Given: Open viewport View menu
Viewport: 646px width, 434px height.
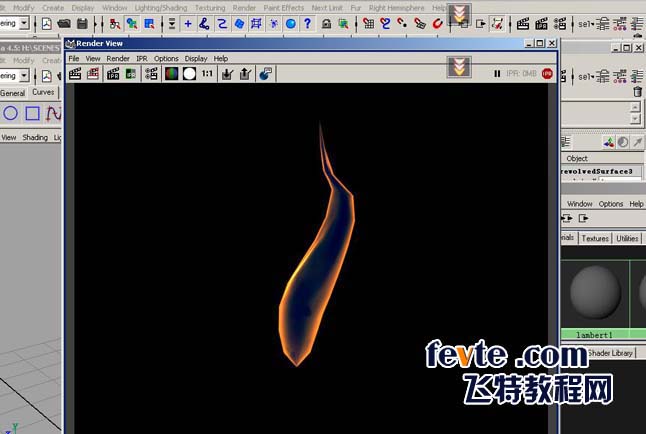Looking at the screenshot, I should point(9,137).
